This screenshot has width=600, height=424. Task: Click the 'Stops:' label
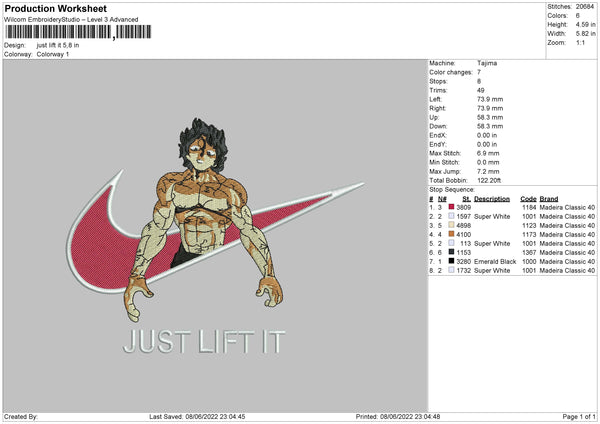(x=438, y=81)
